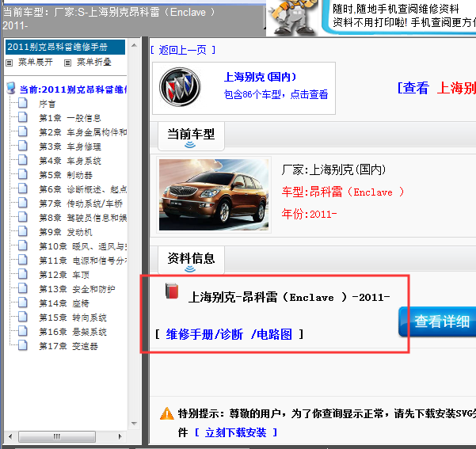Click the page icon beside 第9章 发动机
The width and height of the screenshot is (476, 449).
23,231
